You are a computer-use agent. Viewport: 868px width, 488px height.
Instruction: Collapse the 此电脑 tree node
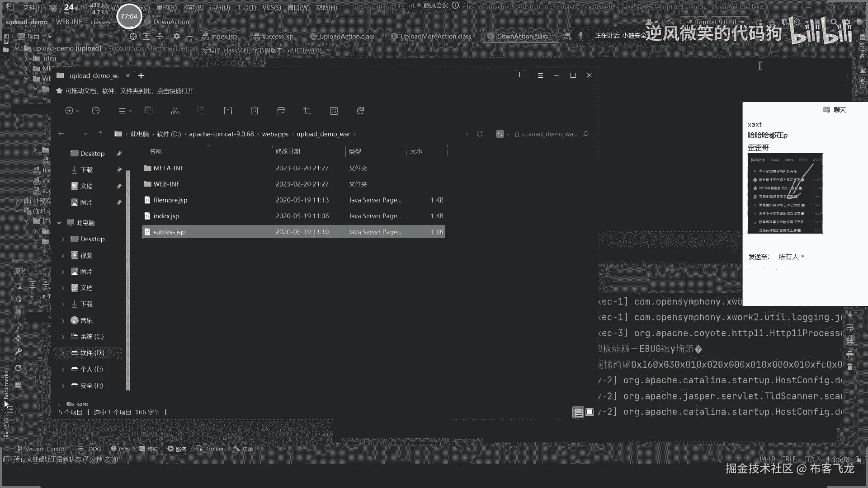click(x=59, y=223)
